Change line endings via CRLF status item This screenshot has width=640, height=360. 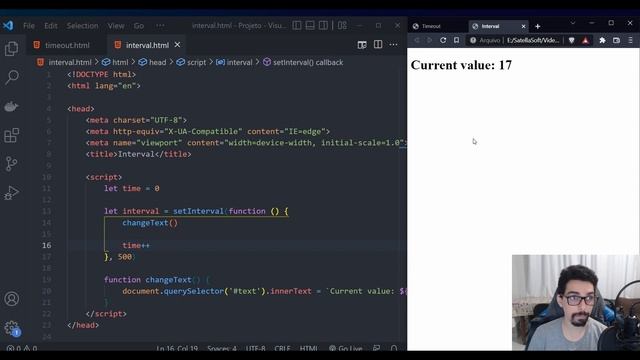(282, 348)
